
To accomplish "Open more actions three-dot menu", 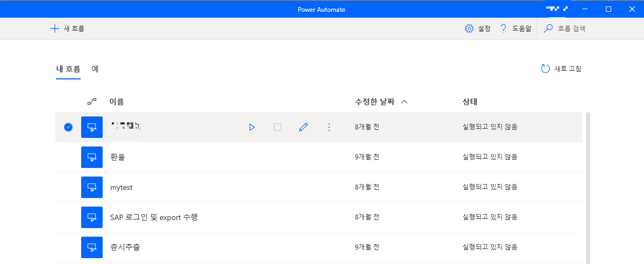I will pyautogui.click(x=328, y=128).
